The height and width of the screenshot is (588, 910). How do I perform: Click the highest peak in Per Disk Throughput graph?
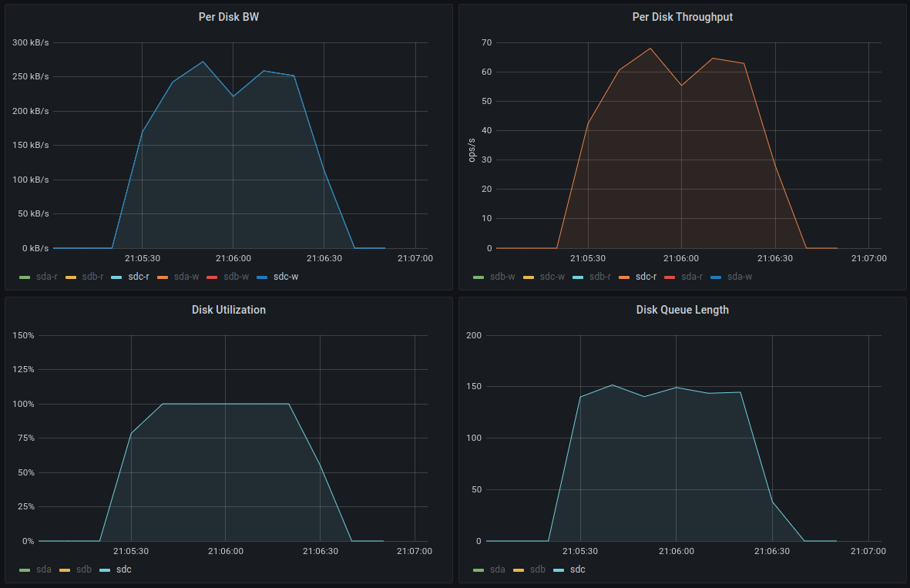[x=650, y=49]
